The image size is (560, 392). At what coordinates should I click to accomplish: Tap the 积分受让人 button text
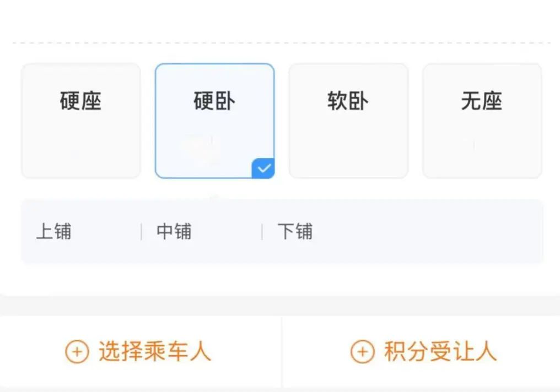click(440, 352)
